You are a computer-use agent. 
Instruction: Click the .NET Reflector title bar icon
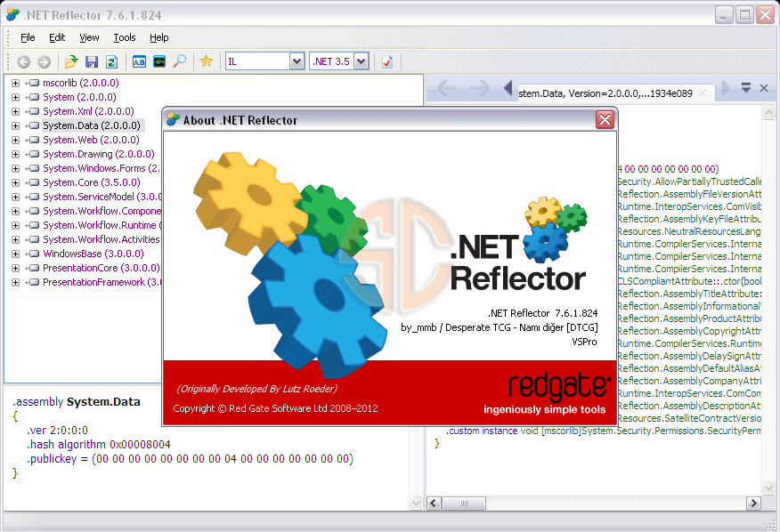[13, 15]
